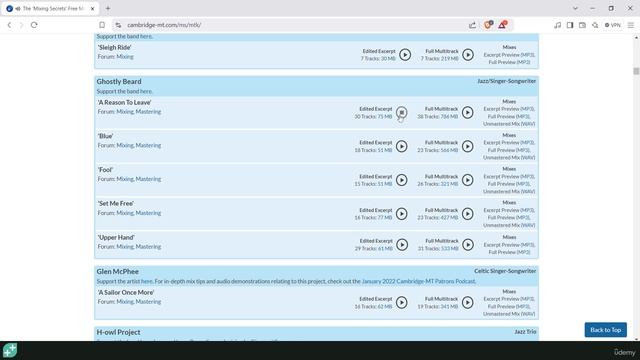Click the page vertical scrollbar thumb
The height and width of the screenshot is (360, 640).
[636, 71]
